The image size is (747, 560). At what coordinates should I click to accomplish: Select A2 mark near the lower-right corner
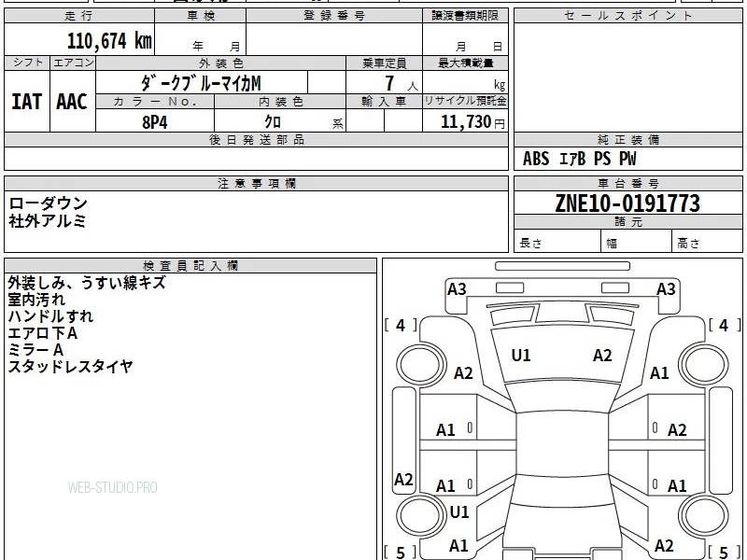point(664,546)
